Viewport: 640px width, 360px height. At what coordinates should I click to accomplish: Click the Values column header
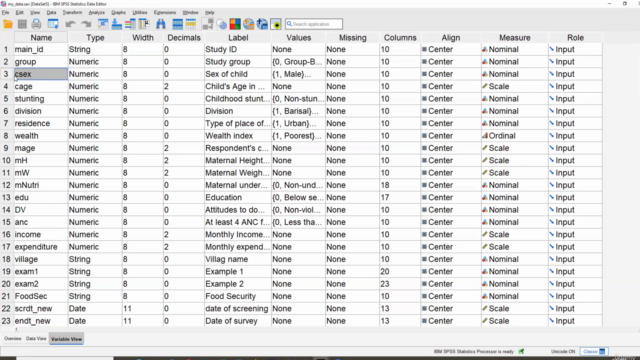pyautogui.click(x=298, y=38)
